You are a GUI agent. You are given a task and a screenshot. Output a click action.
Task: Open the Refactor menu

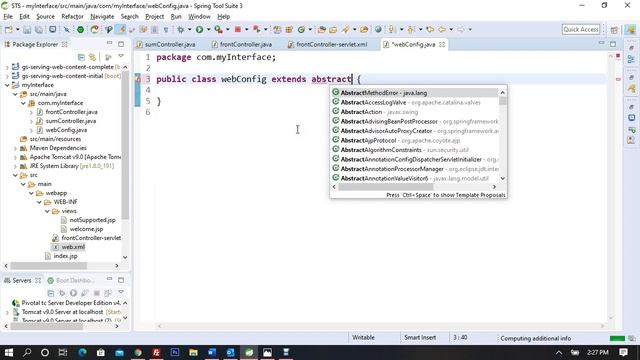coord(72,17)
